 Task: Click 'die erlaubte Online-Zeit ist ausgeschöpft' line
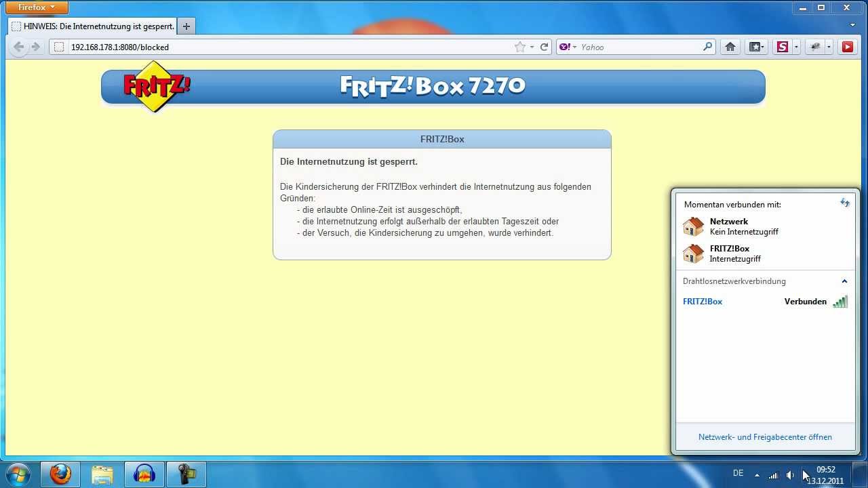point(379,210)
